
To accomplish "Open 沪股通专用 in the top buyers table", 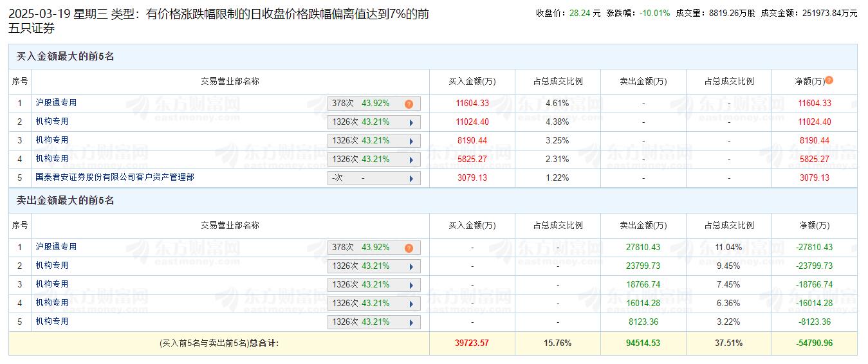I will point(56,103).
